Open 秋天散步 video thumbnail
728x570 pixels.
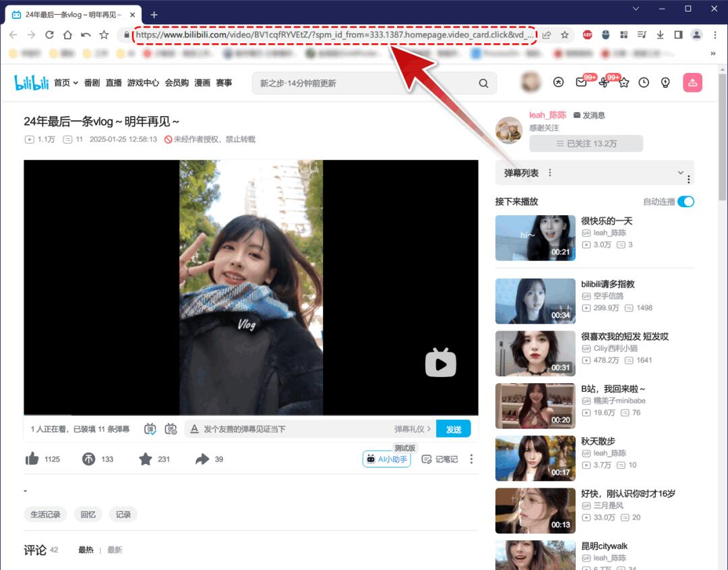click(535, 458)
